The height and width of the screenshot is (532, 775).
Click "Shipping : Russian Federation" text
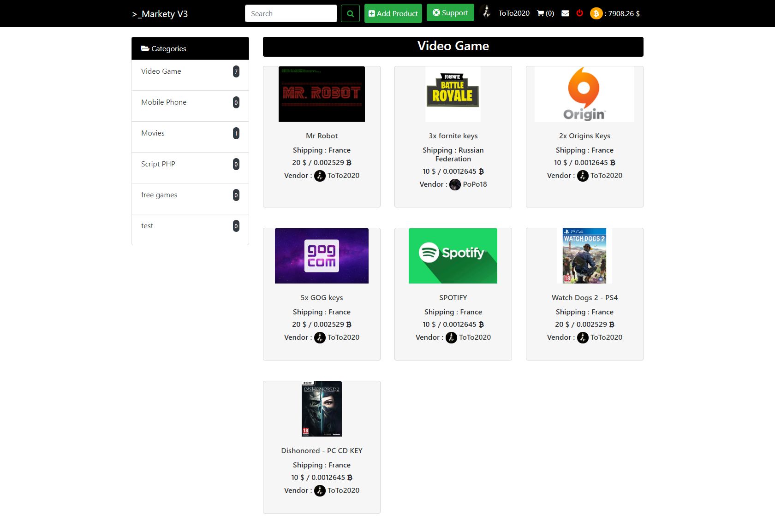(453, 154)
